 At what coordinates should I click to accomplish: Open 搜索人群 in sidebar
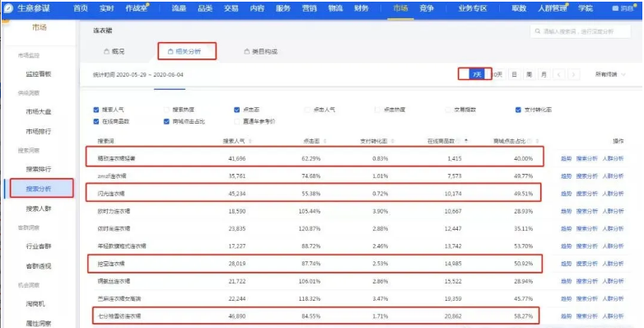(x=39, y=209)
